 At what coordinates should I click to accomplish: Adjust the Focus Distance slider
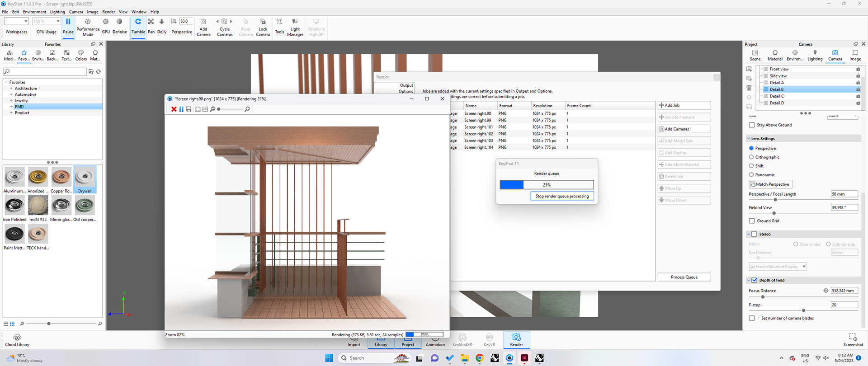[x=803, y=297]
